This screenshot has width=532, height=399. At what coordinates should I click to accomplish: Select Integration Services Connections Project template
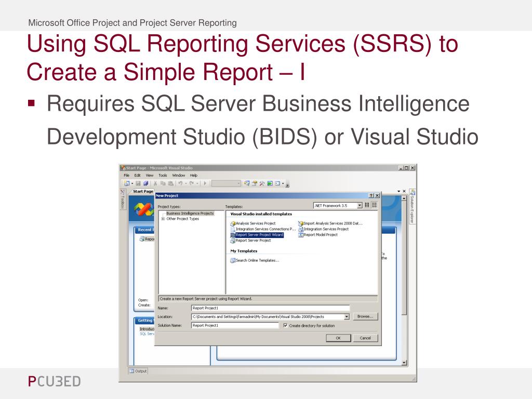pos(263,229)
